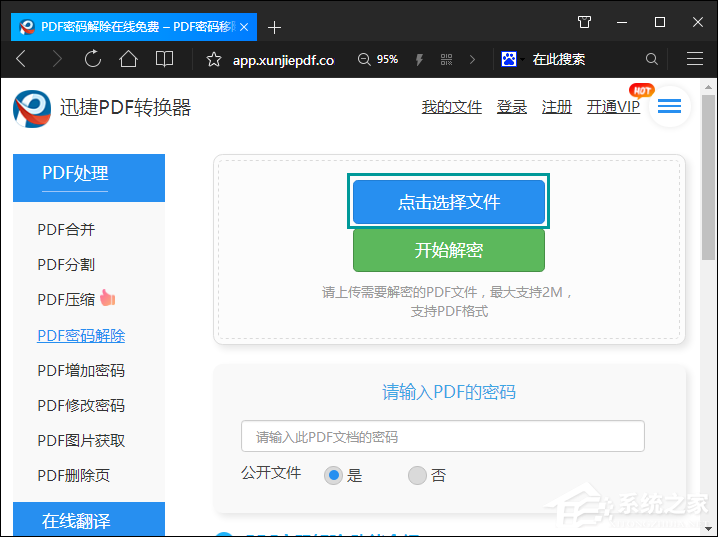Screen dimensions: 718x537
Task: Click the green 开始解密 button
Action: pyautogui.click(x=449, y=250)
